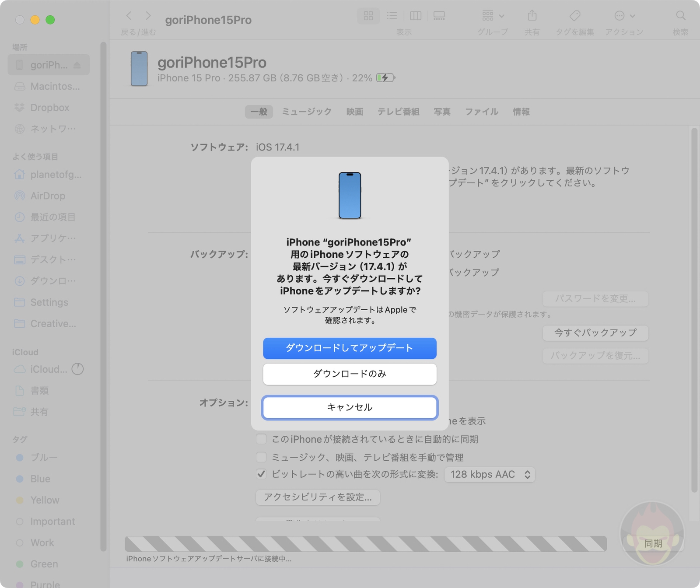Go back with the left chevron
Image resolution: width=700 pixels, height=588 pixels.
[x=129, y=16]
